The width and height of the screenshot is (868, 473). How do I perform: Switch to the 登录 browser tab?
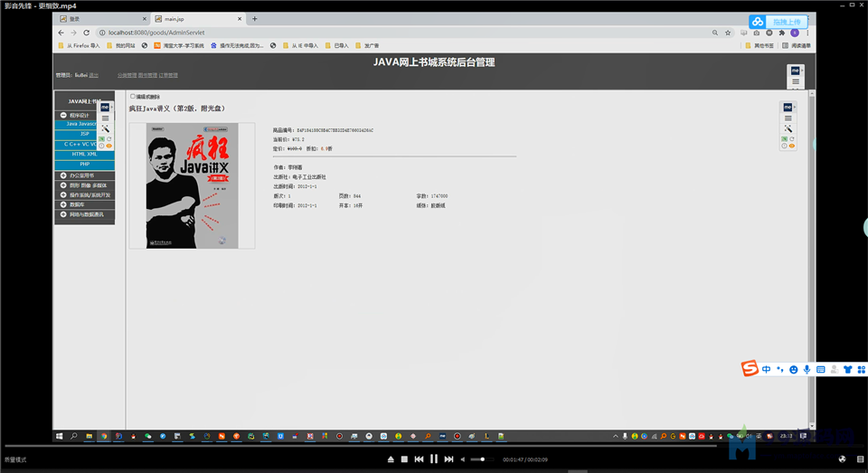click(103, 19)
